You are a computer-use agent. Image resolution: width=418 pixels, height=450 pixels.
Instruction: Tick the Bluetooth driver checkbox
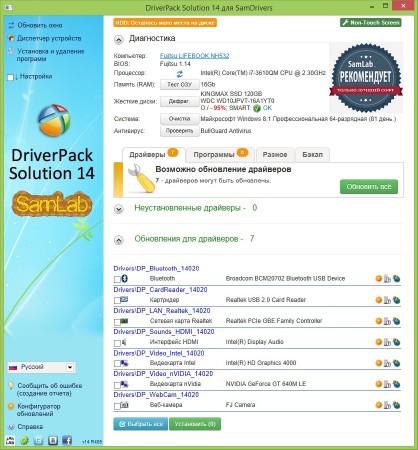tap(117, 279)
